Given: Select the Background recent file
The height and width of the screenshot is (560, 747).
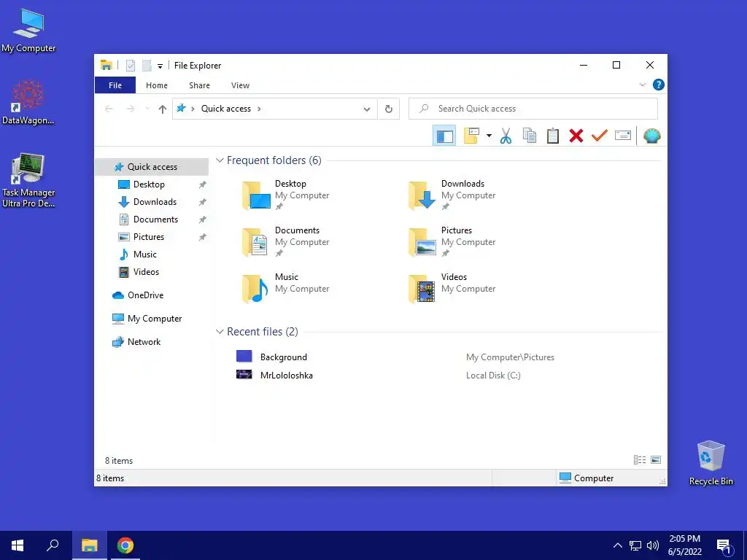Looking at the screenshot, I should coord(284,357).
